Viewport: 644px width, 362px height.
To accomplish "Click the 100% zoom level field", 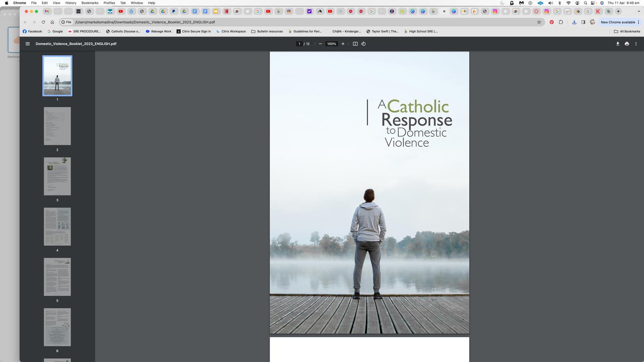I will pos(332,44).
